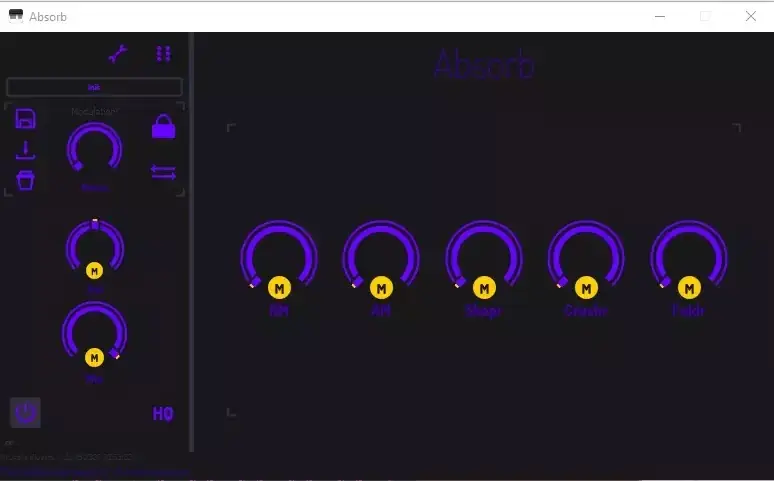Viewport: 774px width, 481px height.
Task: Click the M button on the rightmost knob
Action: (x=689, y=288)
